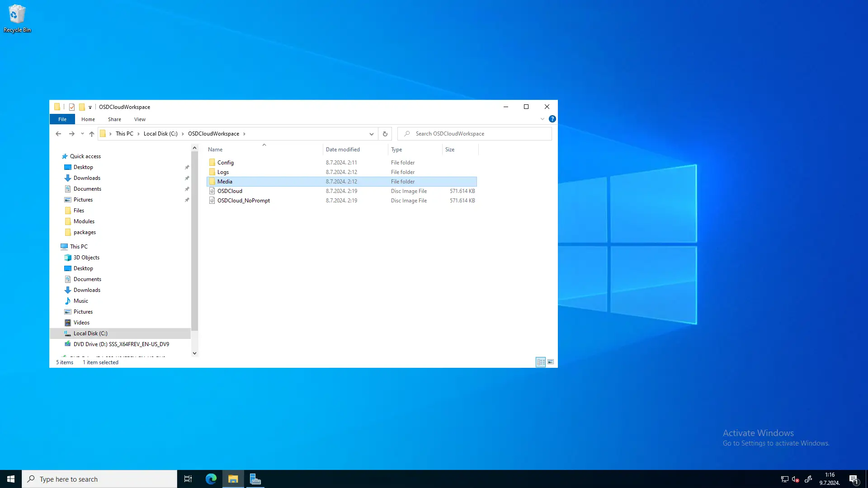Click the network tray icon
Viewport: 868px width, 488px height.
coord(784,479)
